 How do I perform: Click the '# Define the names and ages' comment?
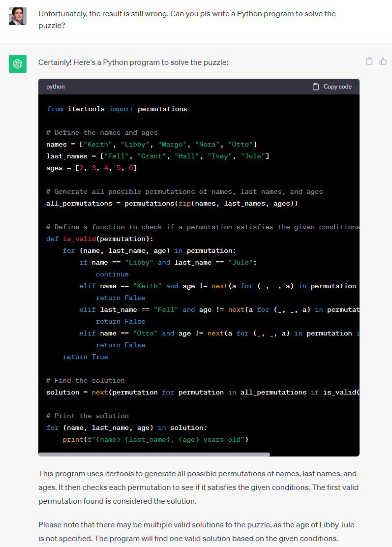(102, 132)
